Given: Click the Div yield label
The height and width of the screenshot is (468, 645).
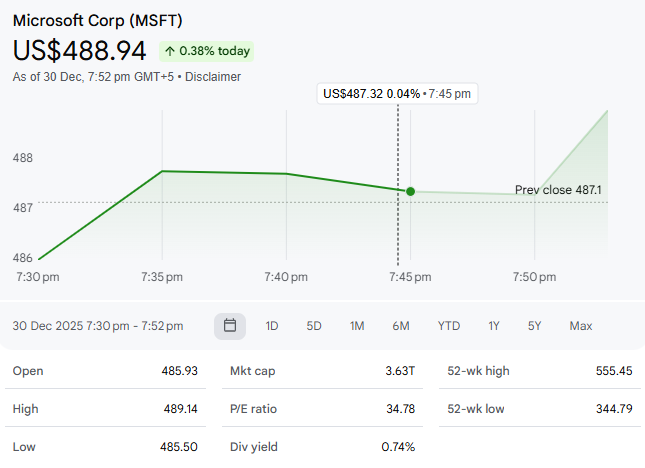Looking at the screenshot, I should pos(254,447).
